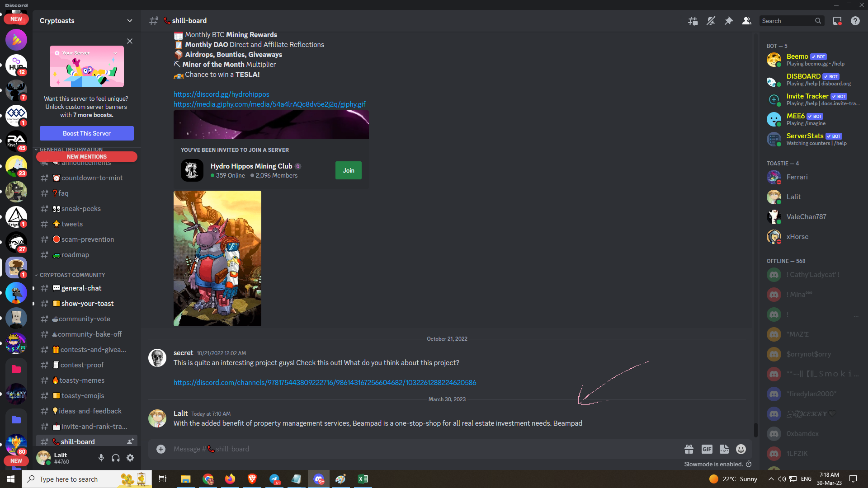868x488 pixels.
Task: Open the Inbox icon
Action: click(x=837, y=21)
